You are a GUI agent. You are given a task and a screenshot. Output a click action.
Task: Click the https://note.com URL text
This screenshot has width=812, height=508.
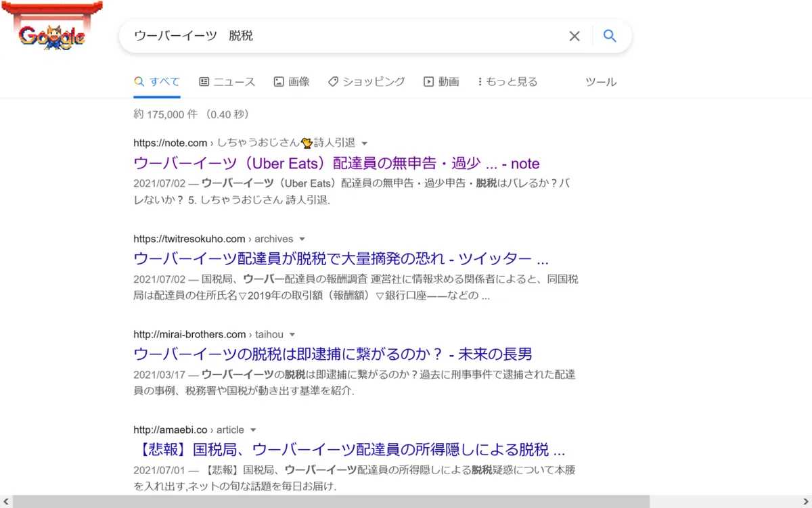[x=170, y=143]
